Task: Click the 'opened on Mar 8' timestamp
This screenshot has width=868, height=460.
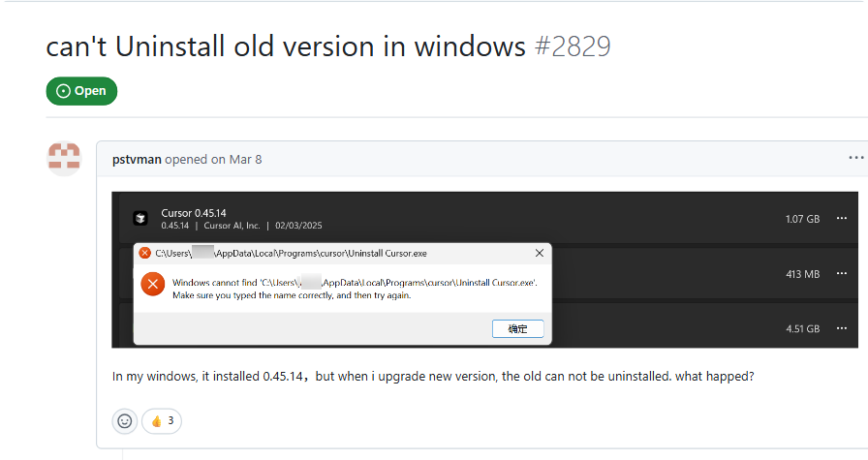Action: click(x=213, y=160)
